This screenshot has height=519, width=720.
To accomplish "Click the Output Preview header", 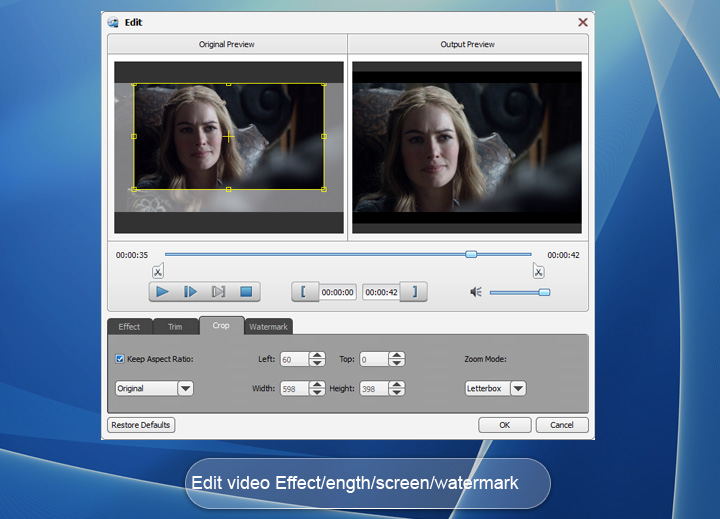I will click(467, 44).
